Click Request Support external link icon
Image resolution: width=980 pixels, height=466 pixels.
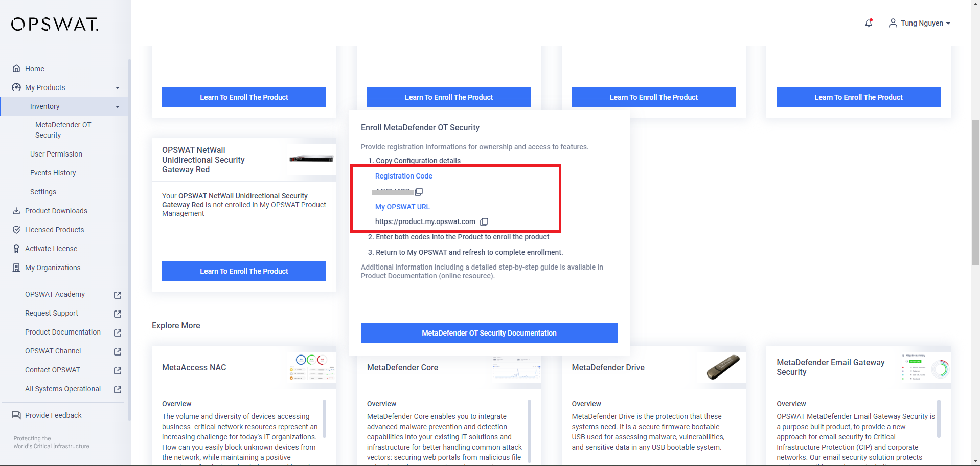click(118, 314)
